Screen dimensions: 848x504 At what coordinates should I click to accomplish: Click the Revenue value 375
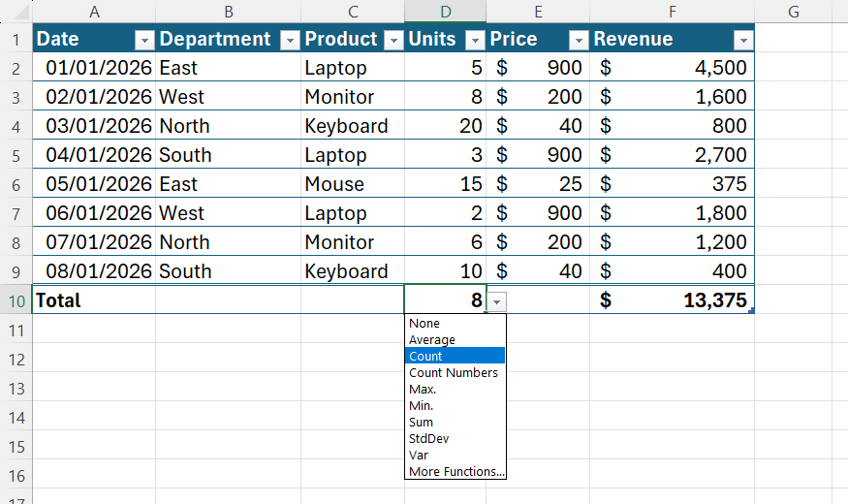pos(673,184)
